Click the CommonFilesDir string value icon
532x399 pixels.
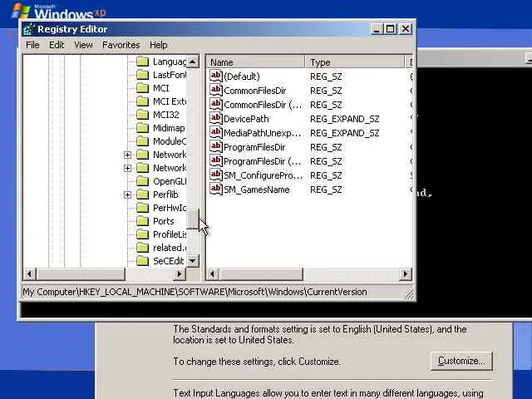[216, 91]
